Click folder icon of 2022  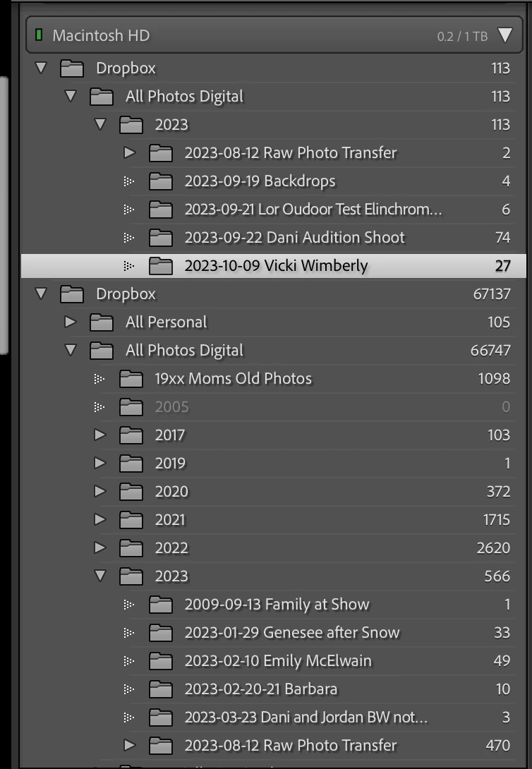coord(131,547)
